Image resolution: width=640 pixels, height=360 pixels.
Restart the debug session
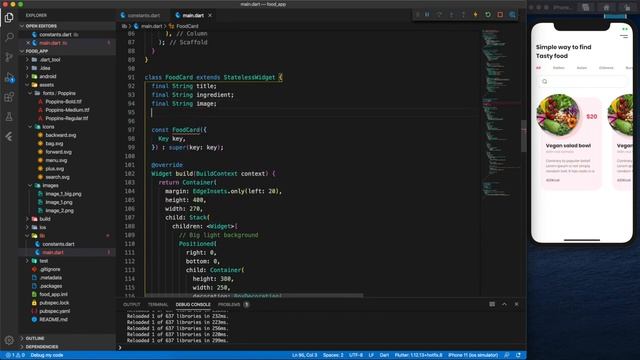(x=488, y=15)
